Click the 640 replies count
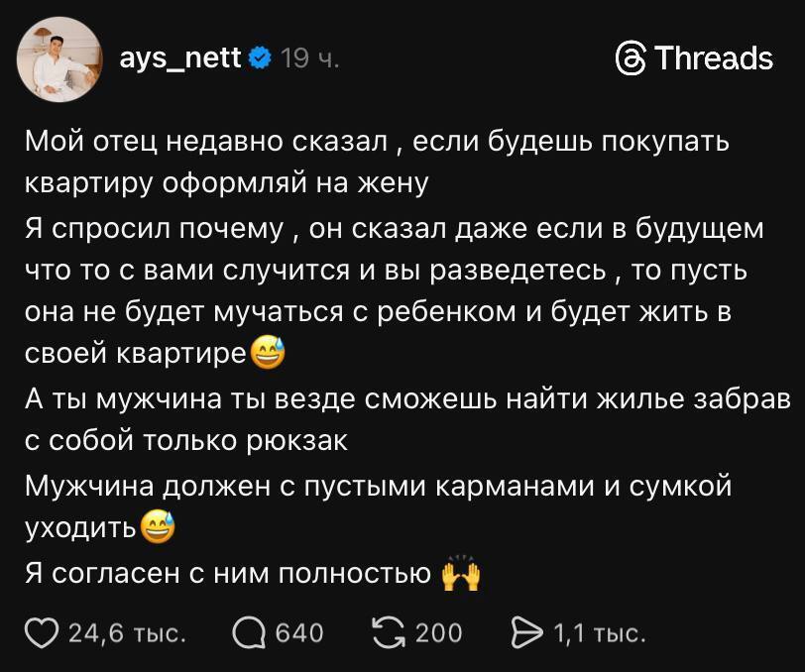This screenshot has width=805, height=672. tap(299, 633)
